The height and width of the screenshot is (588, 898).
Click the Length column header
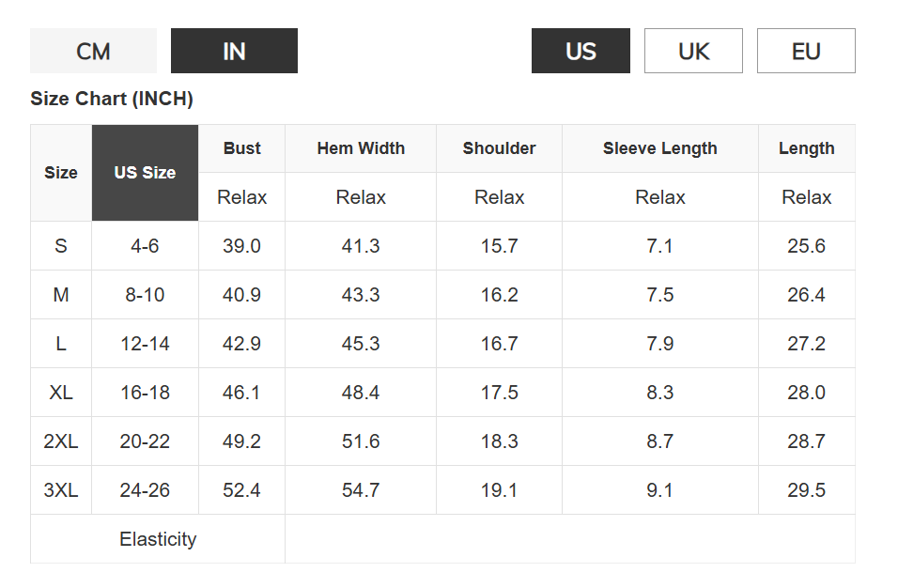click(x=806, y=148)
